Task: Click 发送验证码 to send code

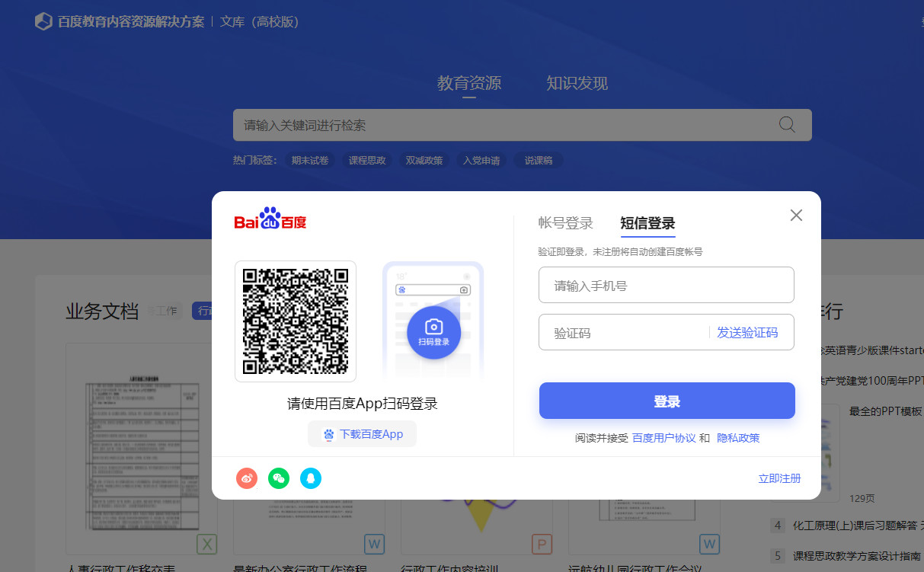Action: coord(747,333)
